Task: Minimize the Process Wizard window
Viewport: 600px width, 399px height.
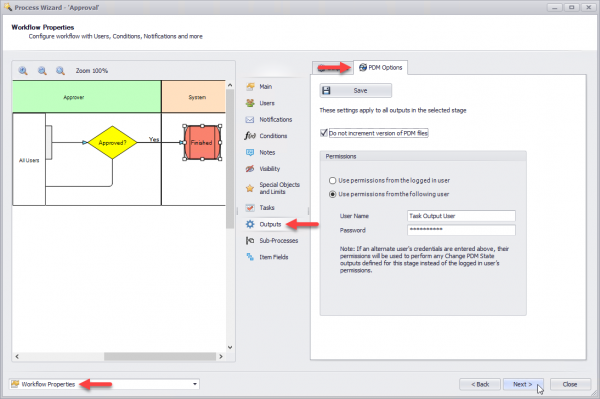Action: [554, 7]
